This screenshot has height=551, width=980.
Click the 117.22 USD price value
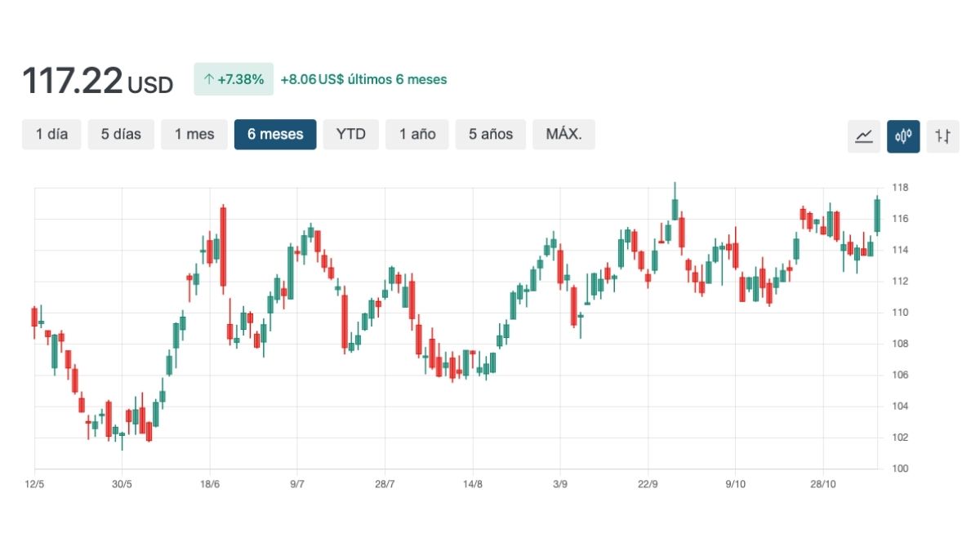coord(97,82)
